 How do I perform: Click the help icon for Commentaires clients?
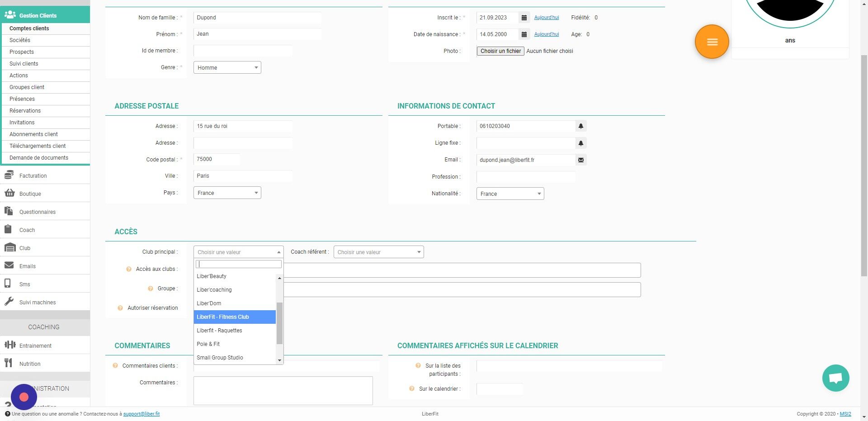[115, 365]
